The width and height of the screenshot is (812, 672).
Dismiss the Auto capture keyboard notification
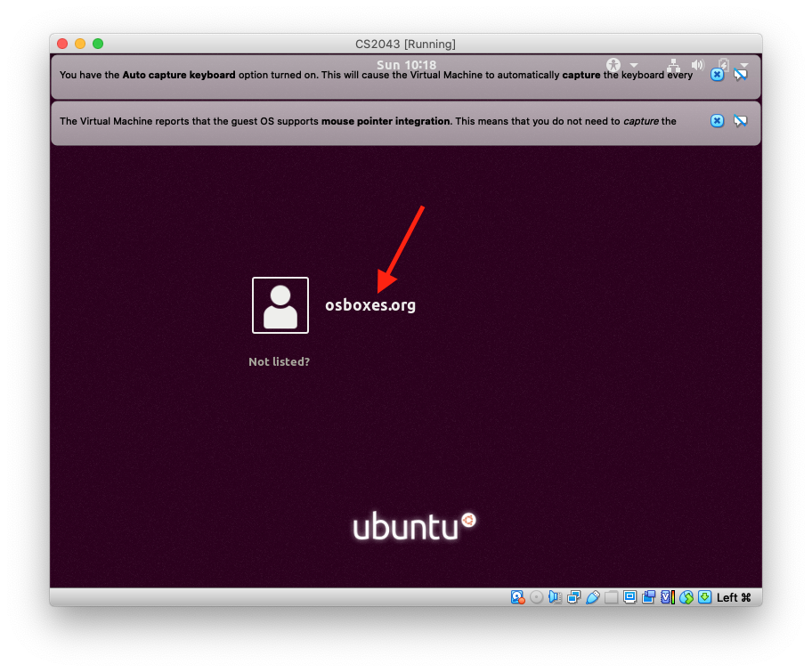pyautogui.click(x=717, y=75)
